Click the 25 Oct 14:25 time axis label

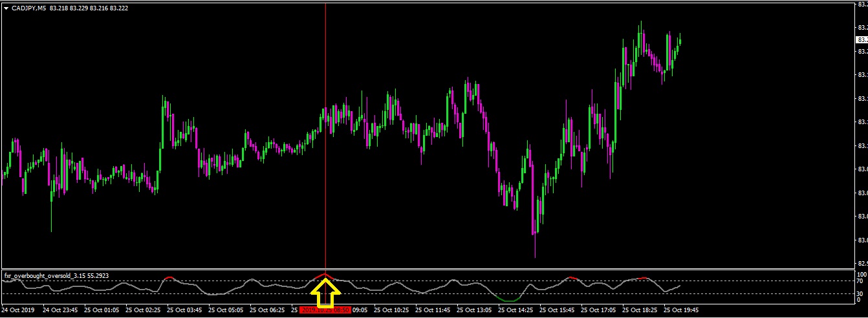point(516,310)
